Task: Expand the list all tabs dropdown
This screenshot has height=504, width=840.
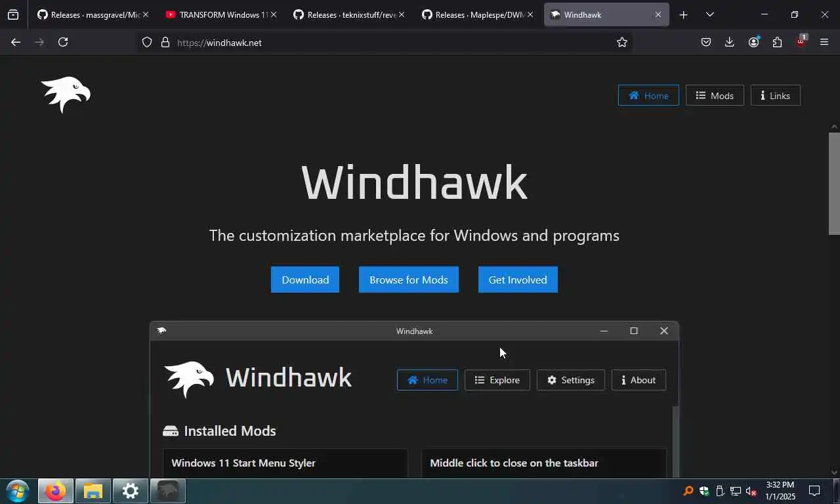Action: (710, 14)
